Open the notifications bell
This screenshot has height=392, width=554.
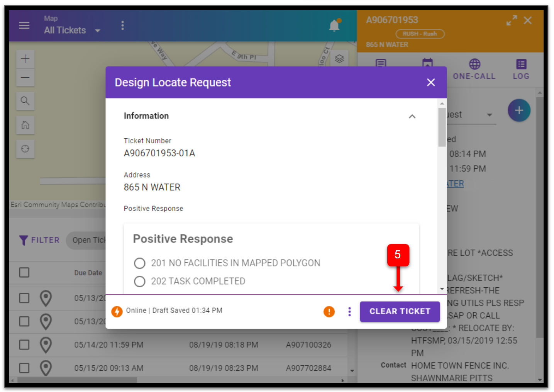pyautogui.click(x=334, y=25)
